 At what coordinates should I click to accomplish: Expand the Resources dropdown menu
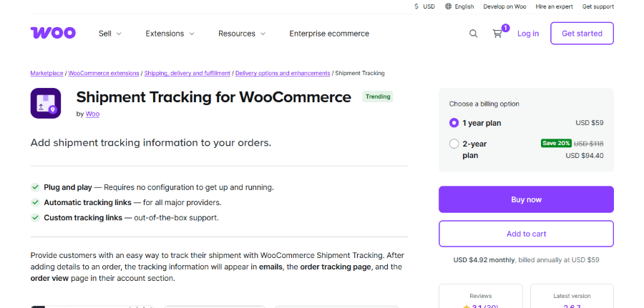(x=242, y=34)
